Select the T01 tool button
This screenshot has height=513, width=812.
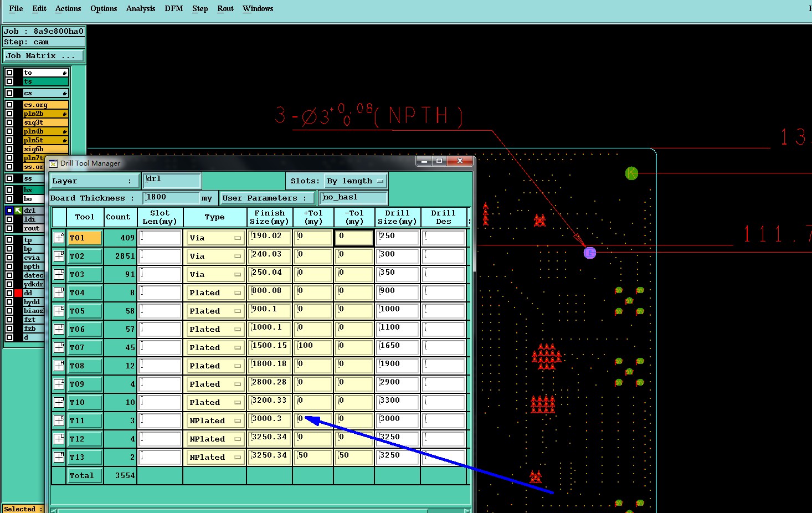click(85, 238)
